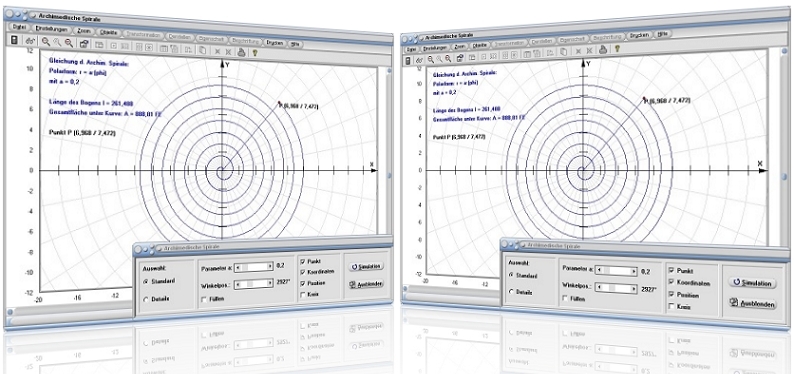794x374 pixels.
Task: Open calculator icon in right window toolbar
Action: [x=409, y=60]
